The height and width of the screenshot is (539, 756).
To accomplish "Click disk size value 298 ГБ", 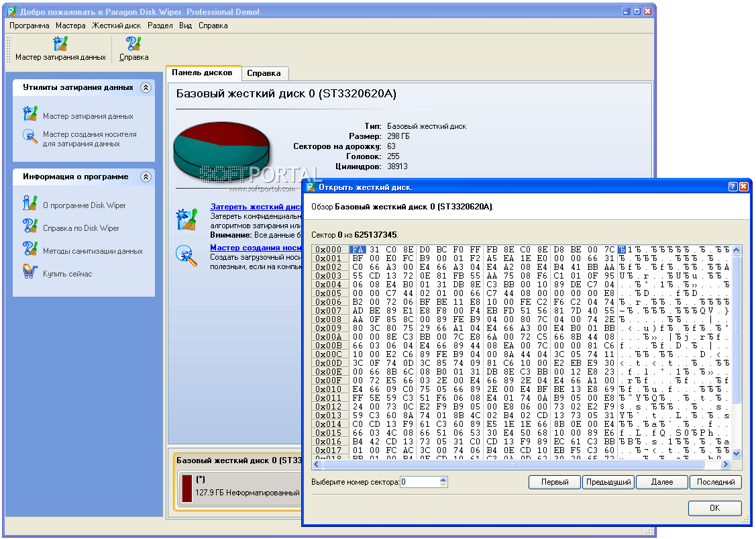I will coord(398,136).
